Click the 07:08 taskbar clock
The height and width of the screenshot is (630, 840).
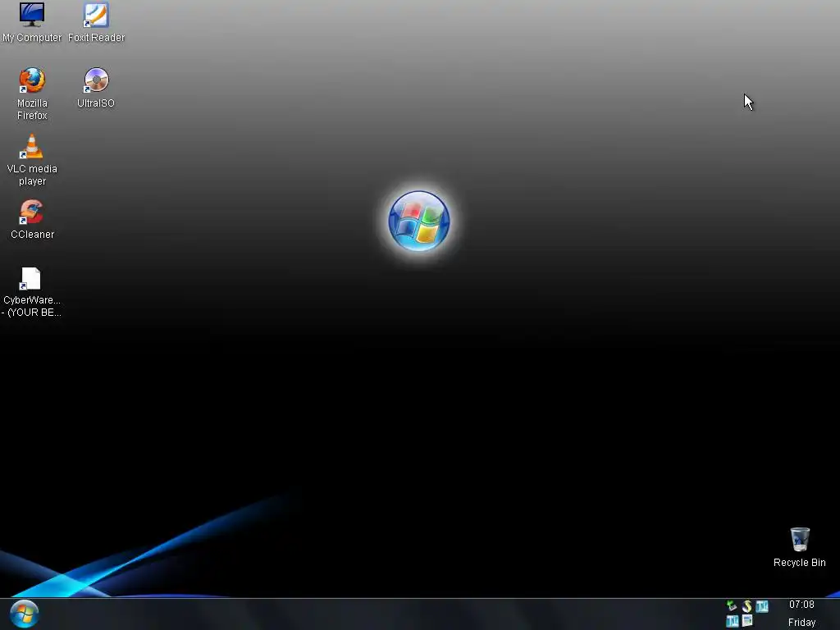[801, 605]
